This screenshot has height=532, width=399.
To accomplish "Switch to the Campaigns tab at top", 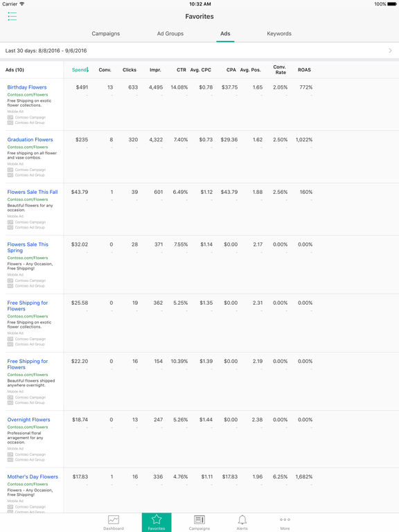I will pos(105,33).
